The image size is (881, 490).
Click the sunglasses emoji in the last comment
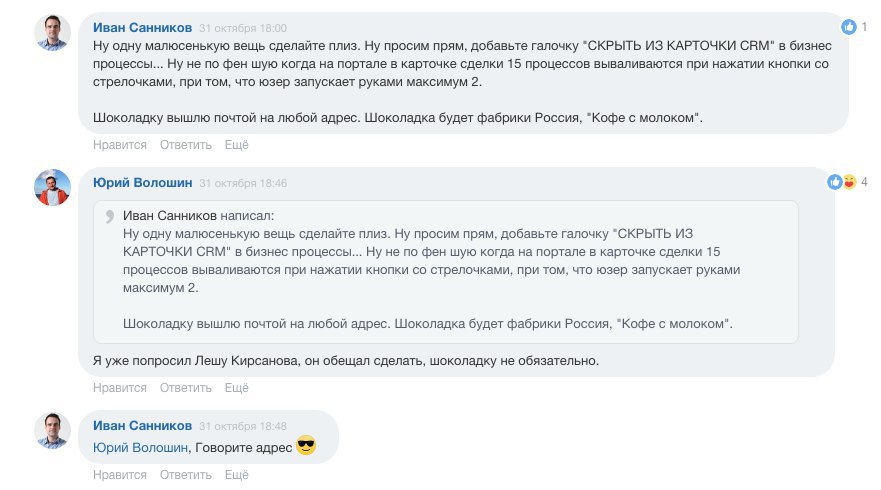(x=306, y=447)
